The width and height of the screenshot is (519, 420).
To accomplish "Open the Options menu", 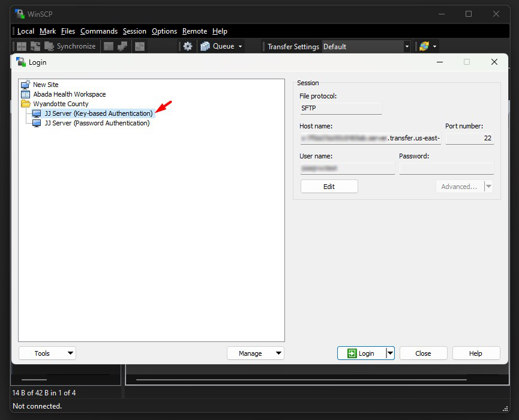I will coord(164,31).
